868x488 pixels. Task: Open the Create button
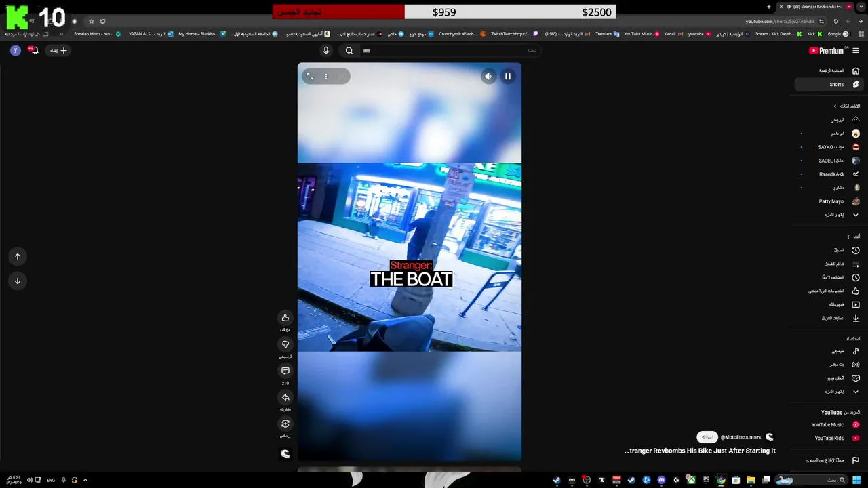pos(58,50)
